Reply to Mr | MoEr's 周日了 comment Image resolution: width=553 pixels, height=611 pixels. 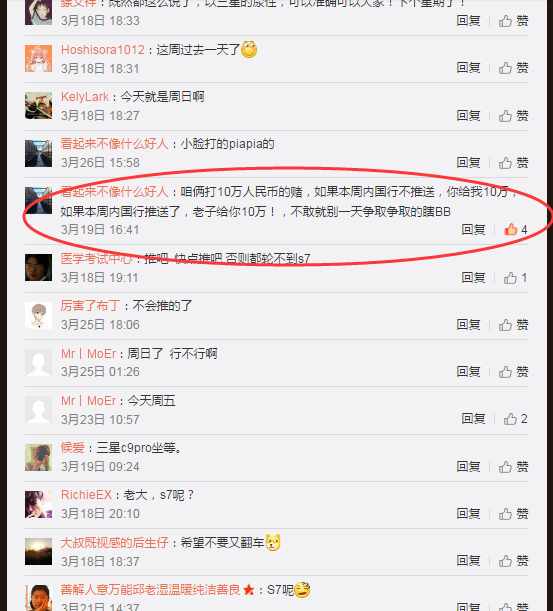click(x=468, y=371)
